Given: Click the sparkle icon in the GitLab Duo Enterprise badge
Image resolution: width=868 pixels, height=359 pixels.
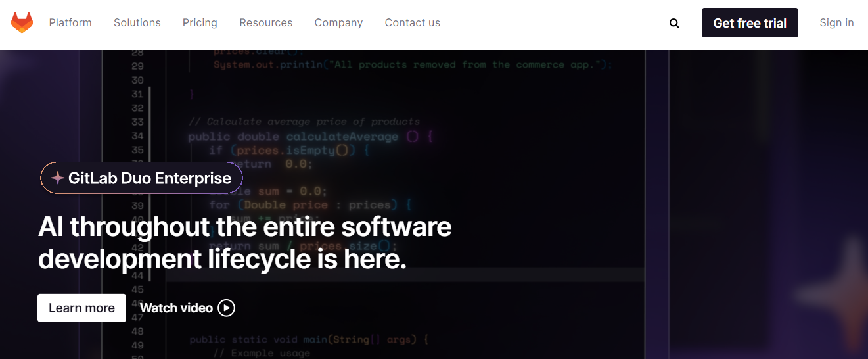Looking at the screenshot, I should click(x=58, y=178).
